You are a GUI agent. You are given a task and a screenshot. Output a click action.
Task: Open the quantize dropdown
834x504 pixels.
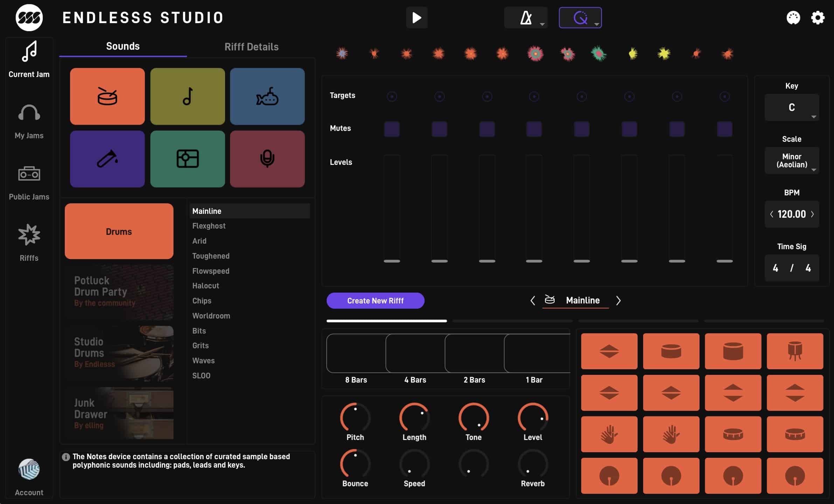click(580, 17)
